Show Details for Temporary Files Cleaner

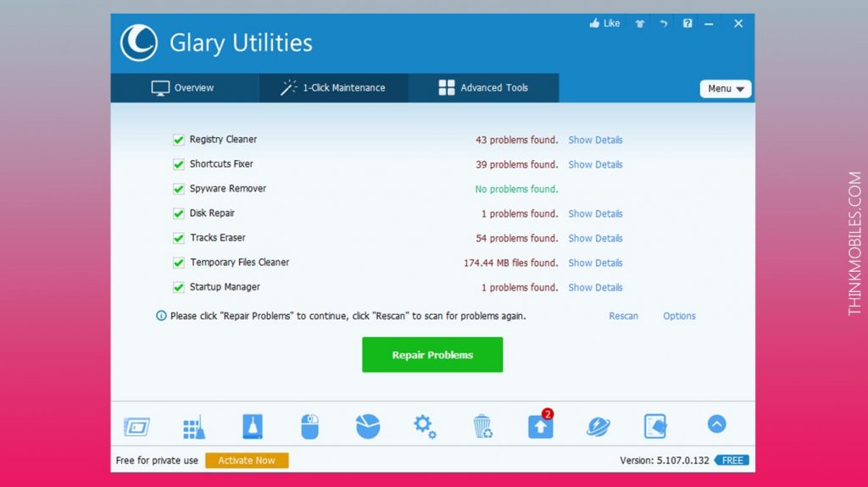[595, 263]
